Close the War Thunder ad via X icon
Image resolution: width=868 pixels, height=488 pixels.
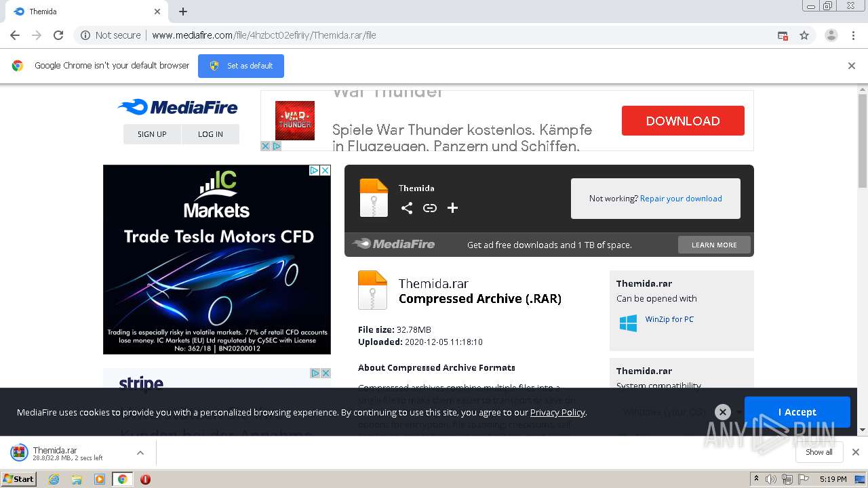pyautogui.click(x=266, y=146)
